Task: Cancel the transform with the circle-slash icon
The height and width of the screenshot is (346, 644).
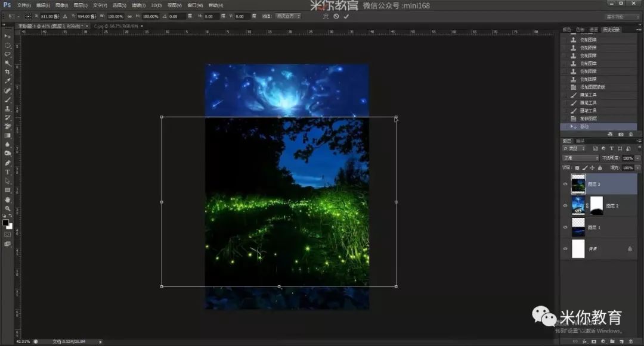Action: [336, 17]
